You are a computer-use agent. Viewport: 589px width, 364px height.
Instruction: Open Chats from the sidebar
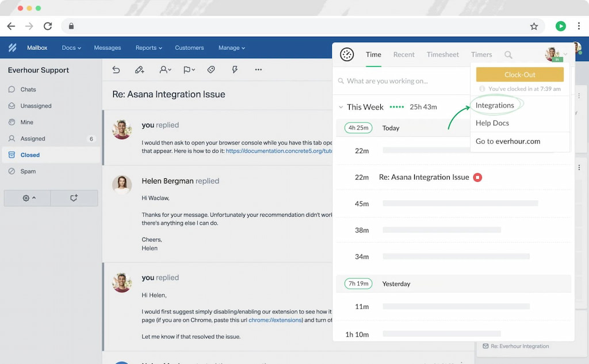pos(27,89)
